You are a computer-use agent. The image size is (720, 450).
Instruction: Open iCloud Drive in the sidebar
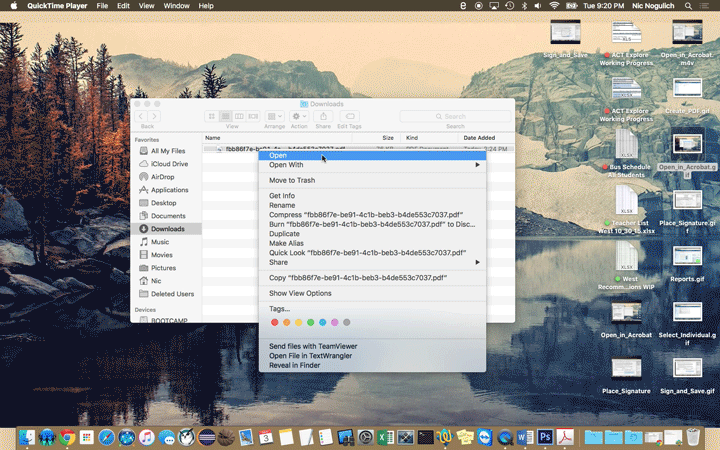point(169,163)
